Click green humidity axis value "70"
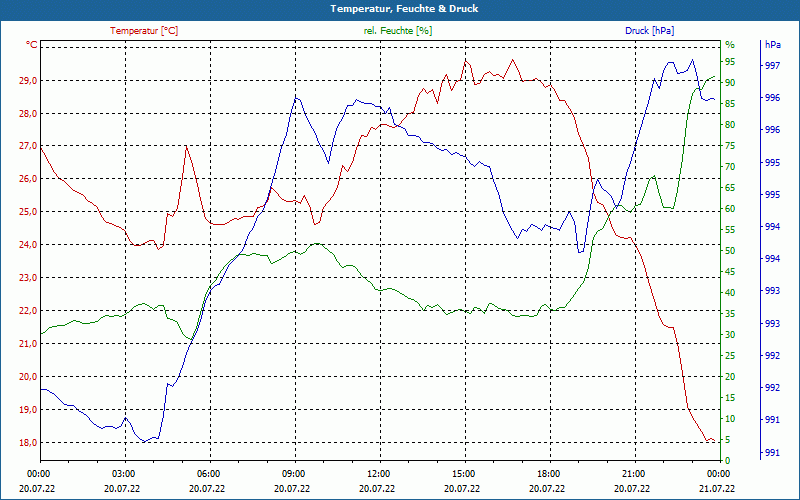The height and width of the screenshot is (500, 800). point(730,167)
